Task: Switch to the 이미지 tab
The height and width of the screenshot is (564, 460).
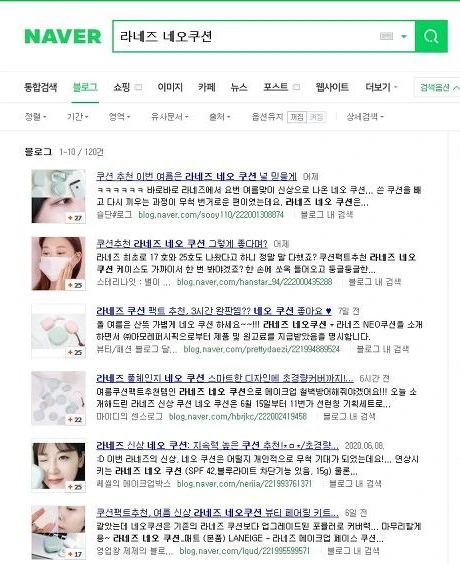Action: click(170, 87)
